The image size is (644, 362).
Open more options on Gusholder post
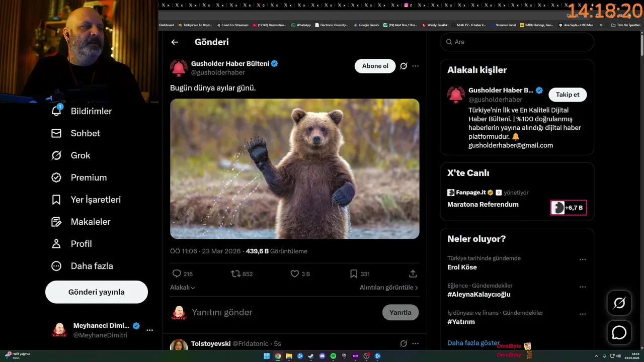pos(415,66)
